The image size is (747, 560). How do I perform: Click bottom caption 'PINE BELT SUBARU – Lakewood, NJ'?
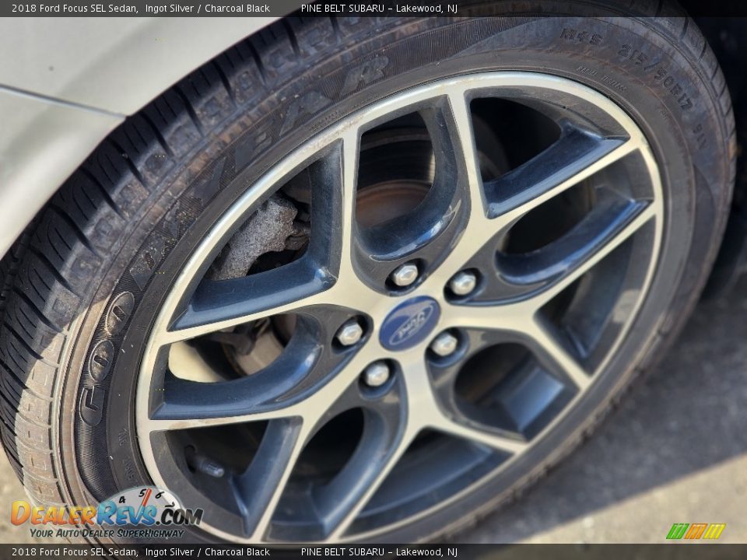[379, 552]
